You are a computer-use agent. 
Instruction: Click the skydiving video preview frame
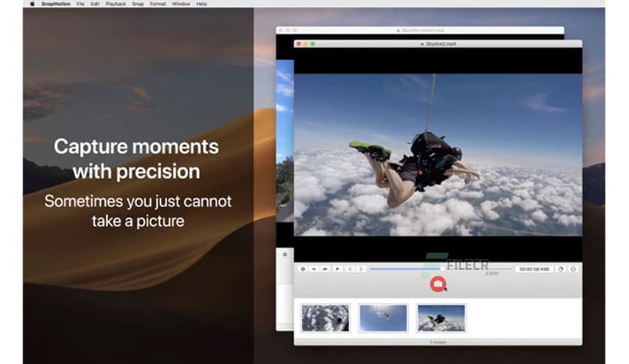click(438, 155)
